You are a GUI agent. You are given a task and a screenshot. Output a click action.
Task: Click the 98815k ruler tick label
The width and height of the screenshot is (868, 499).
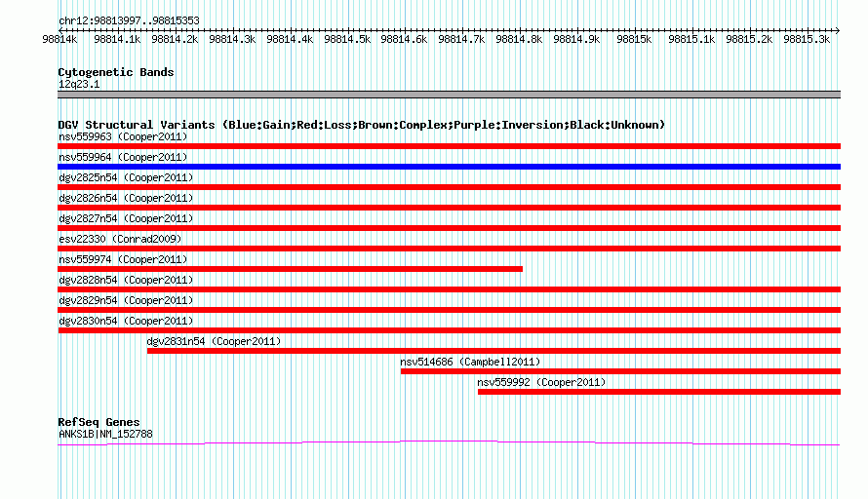click(x=634, y=39)
